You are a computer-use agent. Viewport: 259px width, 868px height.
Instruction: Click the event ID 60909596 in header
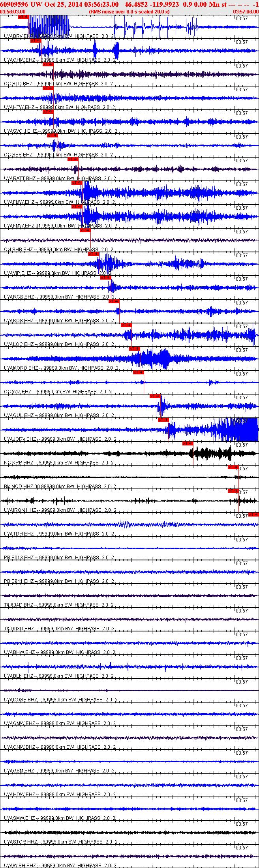(x=14, y=4)
